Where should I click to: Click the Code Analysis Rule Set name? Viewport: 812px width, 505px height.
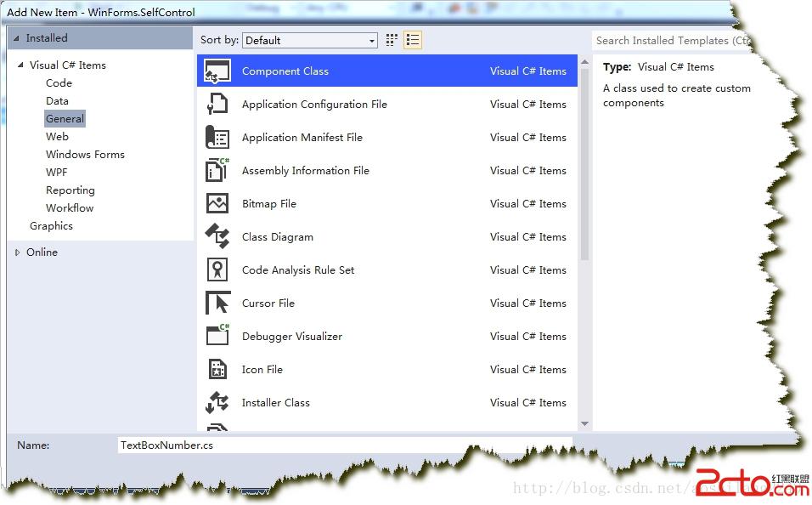298,270
